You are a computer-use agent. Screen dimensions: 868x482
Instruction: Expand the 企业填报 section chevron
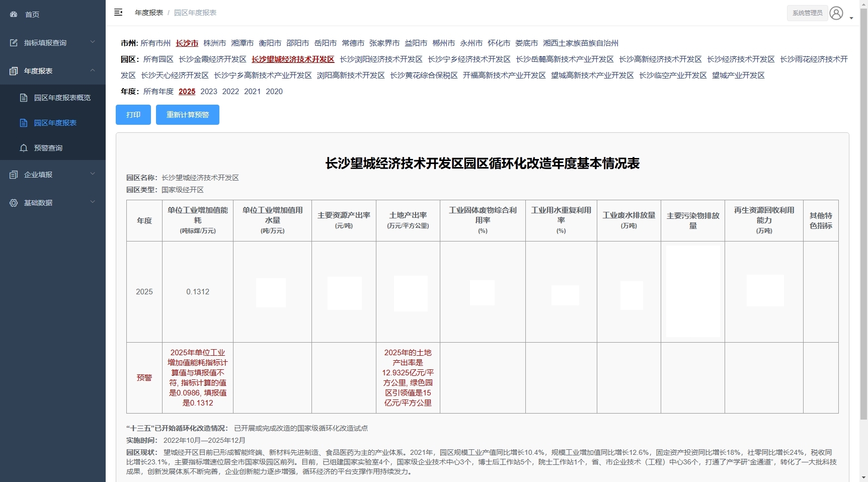93,174
